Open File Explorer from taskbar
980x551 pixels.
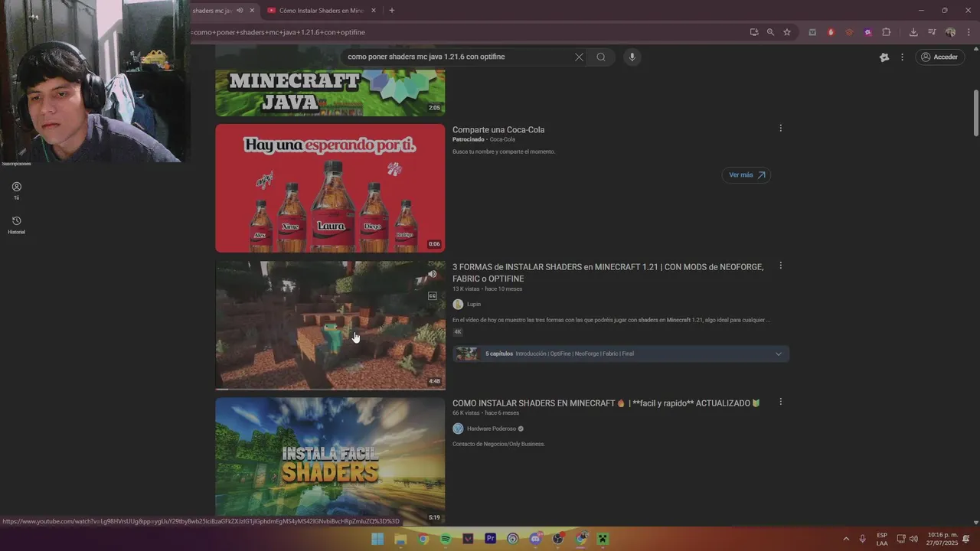[400, 539]
